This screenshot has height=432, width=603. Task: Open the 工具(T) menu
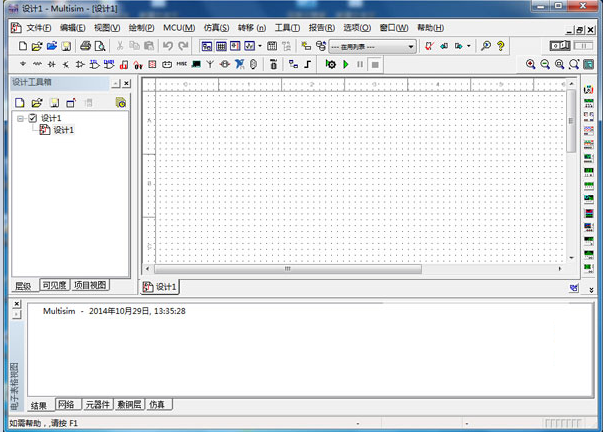pos(287,28)
